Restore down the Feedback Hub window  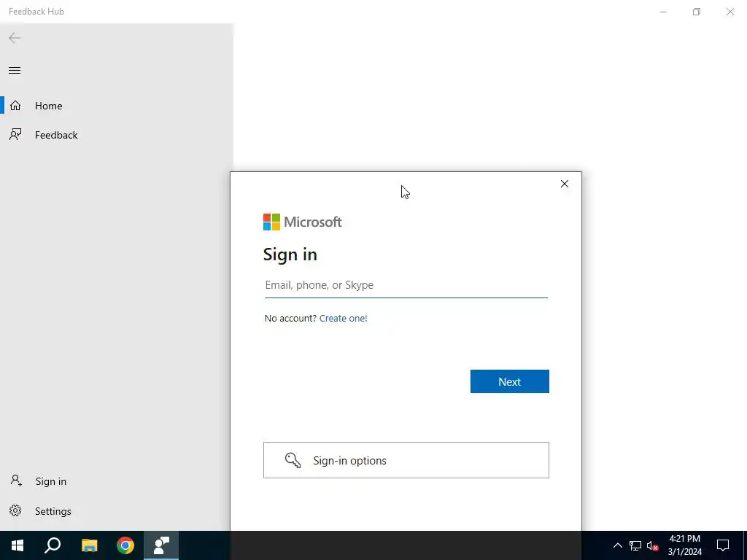(697, 12)
